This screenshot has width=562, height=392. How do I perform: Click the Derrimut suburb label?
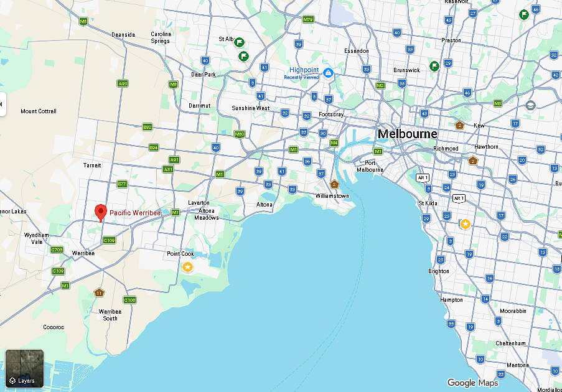(200, 106)
